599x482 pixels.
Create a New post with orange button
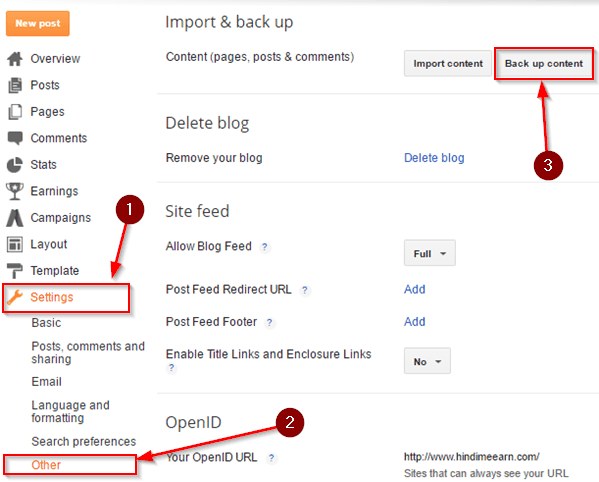37,23
